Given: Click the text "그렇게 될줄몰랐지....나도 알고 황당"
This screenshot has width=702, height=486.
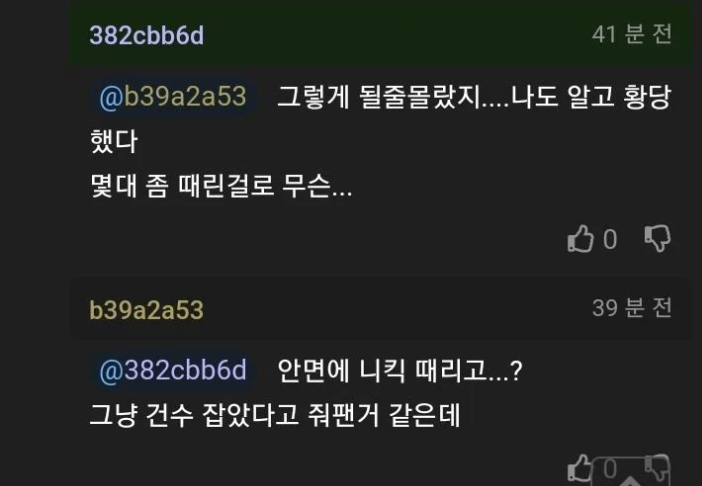Looking at the screenshot, I should point(474,98).
